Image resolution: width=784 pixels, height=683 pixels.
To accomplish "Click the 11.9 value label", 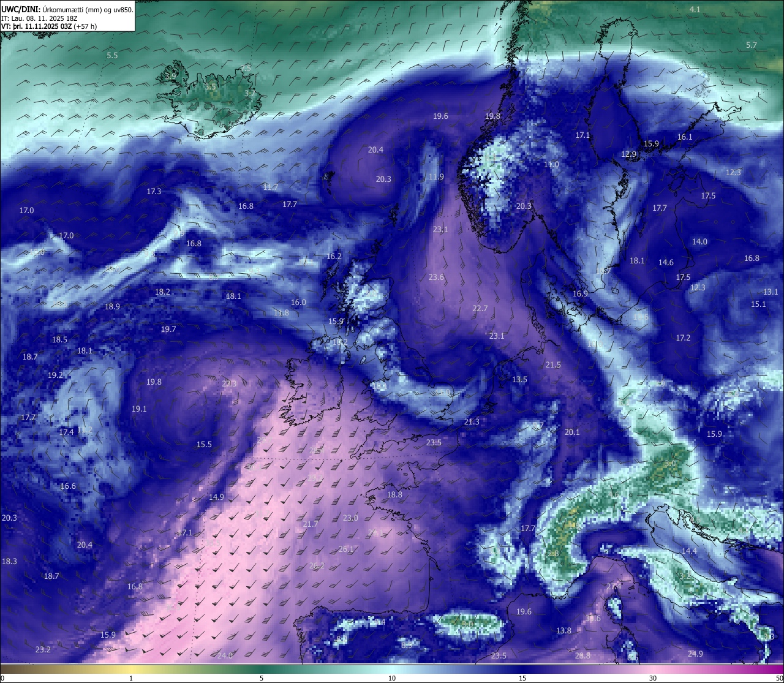I will tap(436, 177).
